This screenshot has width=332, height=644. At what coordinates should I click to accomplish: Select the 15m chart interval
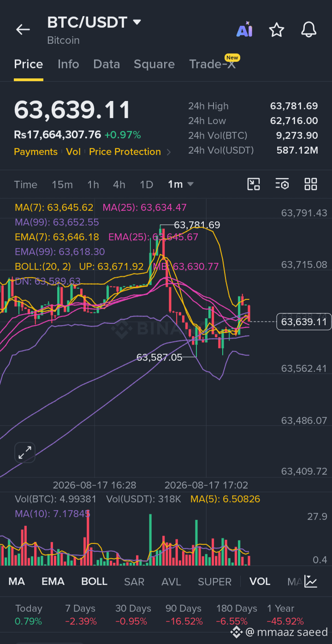pyautogui.click(x=62, y=185)
